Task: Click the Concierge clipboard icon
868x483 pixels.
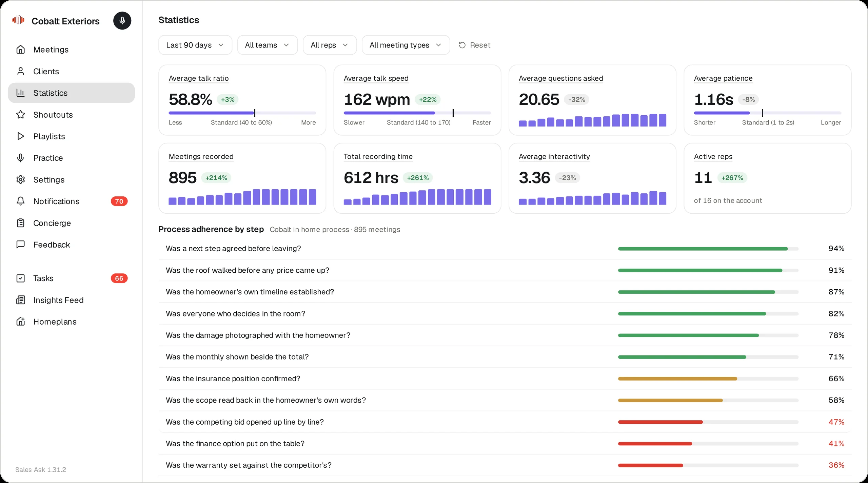Action: 21,223
